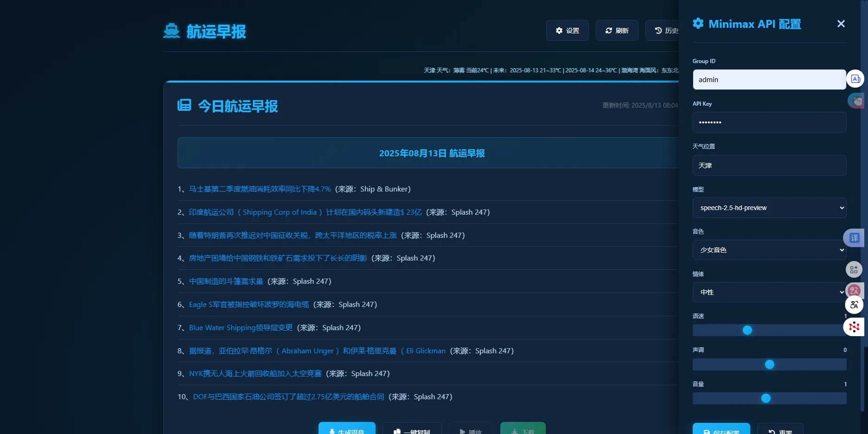Click the 天气位置 input containing 天津

769,166
